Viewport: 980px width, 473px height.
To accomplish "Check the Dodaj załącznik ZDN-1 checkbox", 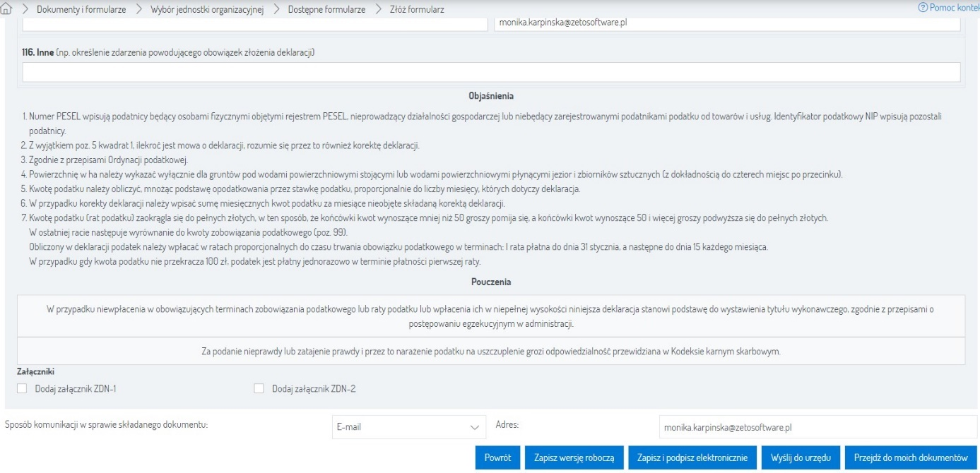I will pyautogui.click(x=22, y=388).
